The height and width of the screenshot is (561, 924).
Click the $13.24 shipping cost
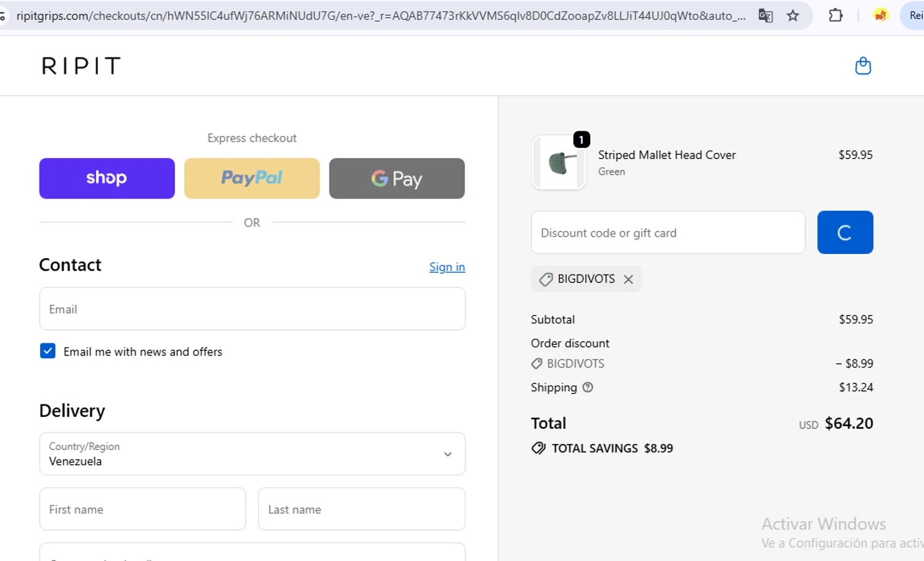pyautogui.click(x=856, y=387)
